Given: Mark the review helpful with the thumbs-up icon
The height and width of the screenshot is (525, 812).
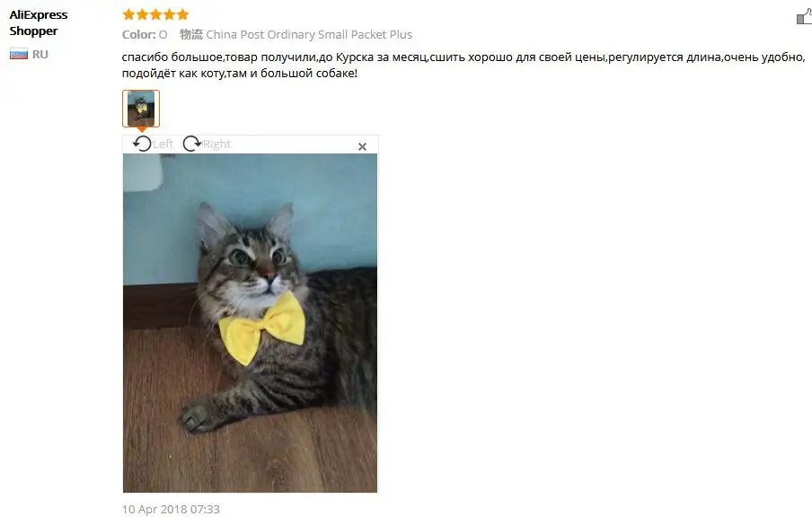Looking at the screenshot, I should 804,16.
